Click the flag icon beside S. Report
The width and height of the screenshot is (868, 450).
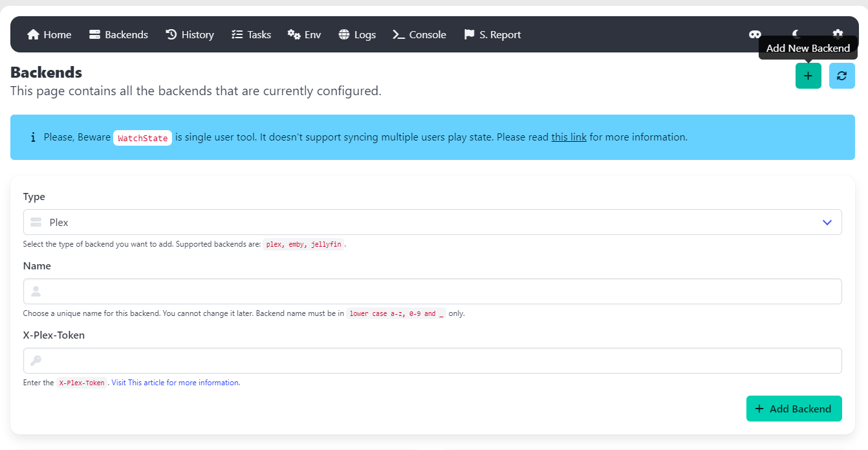pyautogui.click(x=471, y=34)
